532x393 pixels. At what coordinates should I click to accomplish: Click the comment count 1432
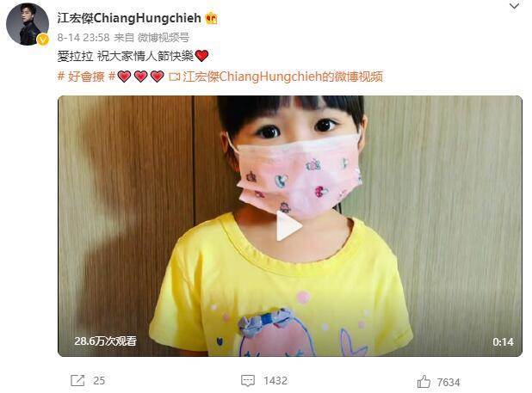click(x=275, y=380)
